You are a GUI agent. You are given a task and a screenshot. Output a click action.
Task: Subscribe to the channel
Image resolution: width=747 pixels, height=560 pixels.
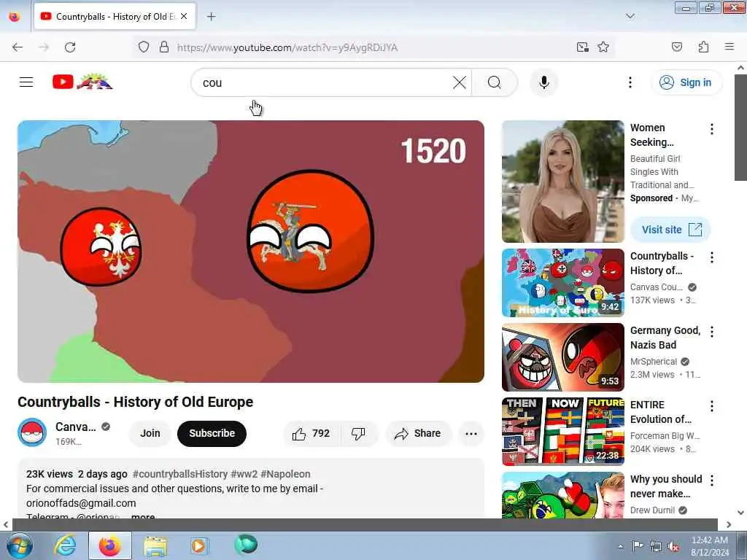(212, 433)
